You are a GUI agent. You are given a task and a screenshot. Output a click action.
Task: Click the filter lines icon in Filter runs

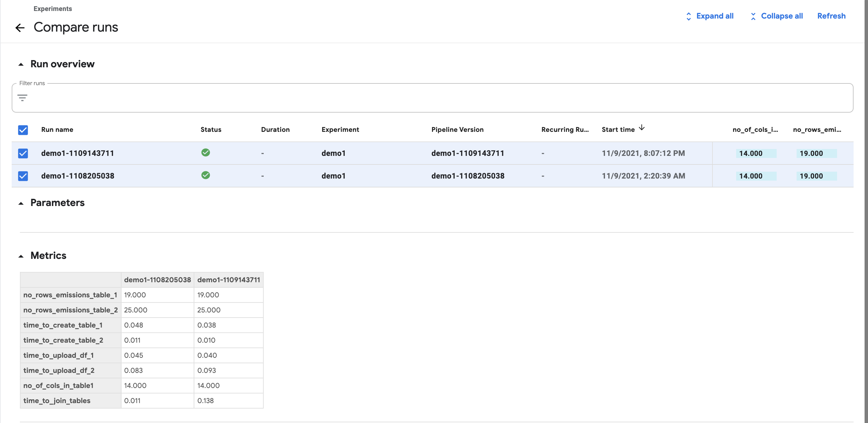pyautogui.click(x=22, y=98)
